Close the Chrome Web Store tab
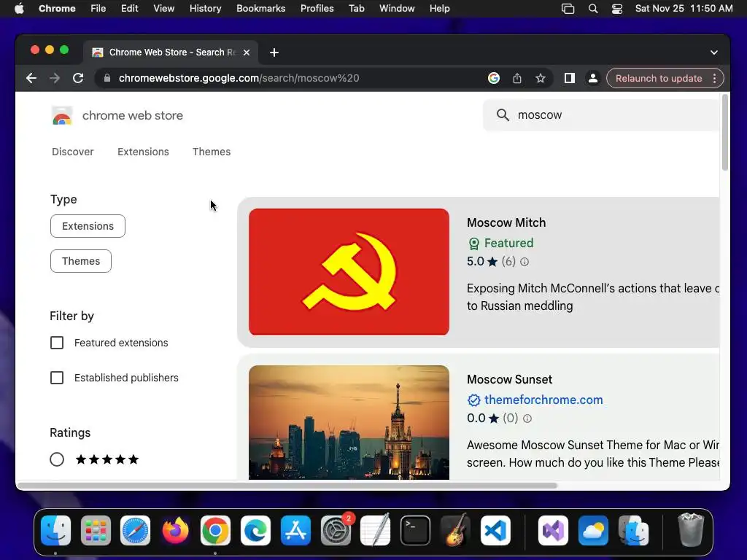747x560 pixels. click(247, 52)
